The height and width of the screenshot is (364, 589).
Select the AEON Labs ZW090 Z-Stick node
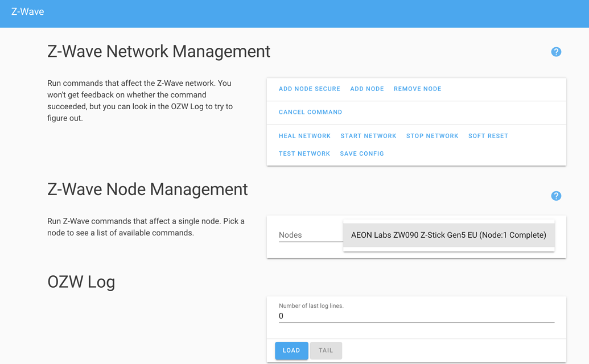point(448,235)
